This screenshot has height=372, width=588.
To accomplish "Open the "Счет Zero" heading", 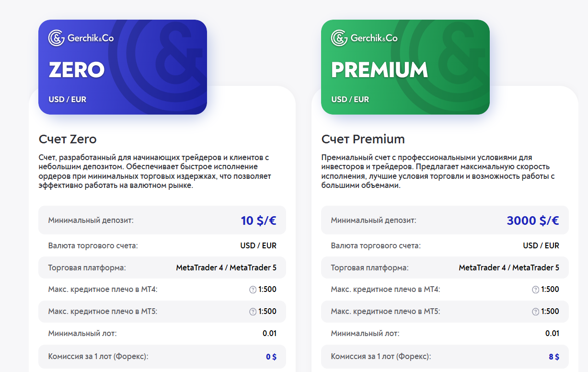I will [x=68, y=139].
